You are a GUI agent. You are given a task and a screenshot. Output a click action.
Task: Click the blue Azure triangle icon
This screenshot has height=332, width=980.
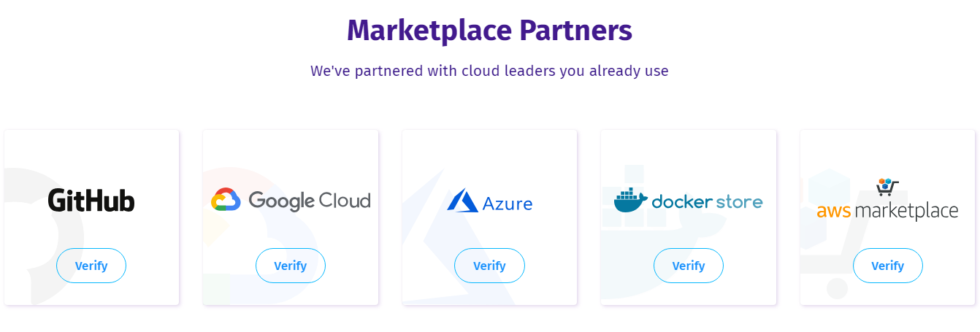coord(462,201)
